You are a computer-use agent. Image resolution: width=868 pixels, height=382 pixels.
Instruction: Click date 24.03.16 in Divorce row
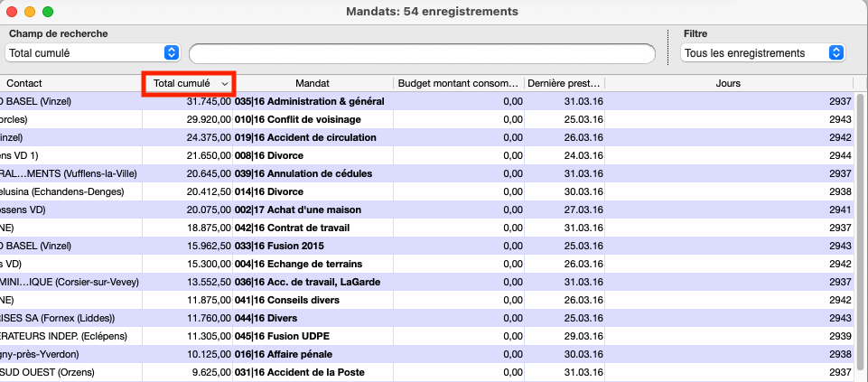(x=584, y=155)
